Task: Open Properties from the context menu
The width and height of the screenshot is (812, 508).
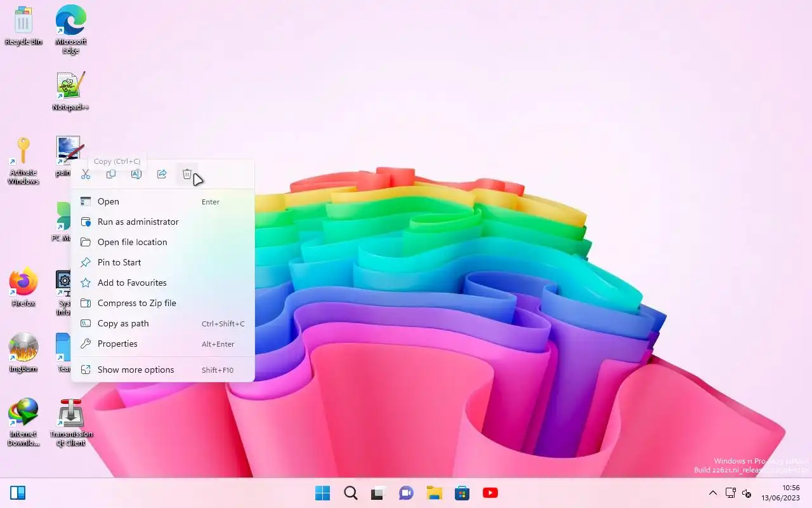Action: click(163, 344)
